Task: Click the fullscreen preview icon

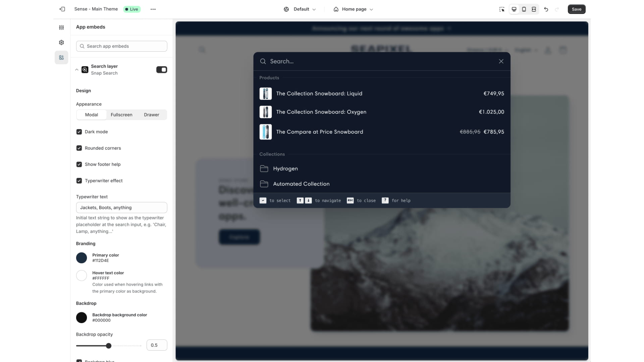Action: click(x=534, y=9)
